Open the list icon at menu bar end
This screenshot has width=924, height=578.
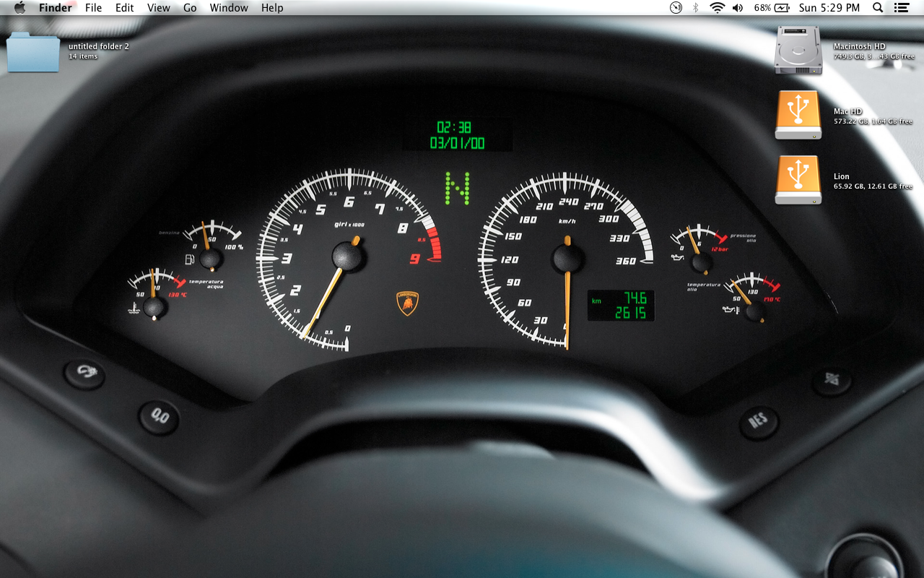(x=901, y=8)
